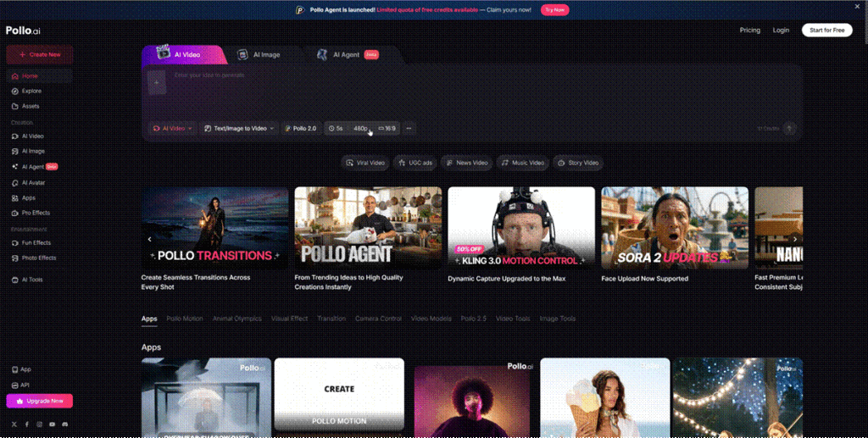Expand the AI Video mode dropdown
This screenshot has height=438, width=868.
[x=173, y=129]
